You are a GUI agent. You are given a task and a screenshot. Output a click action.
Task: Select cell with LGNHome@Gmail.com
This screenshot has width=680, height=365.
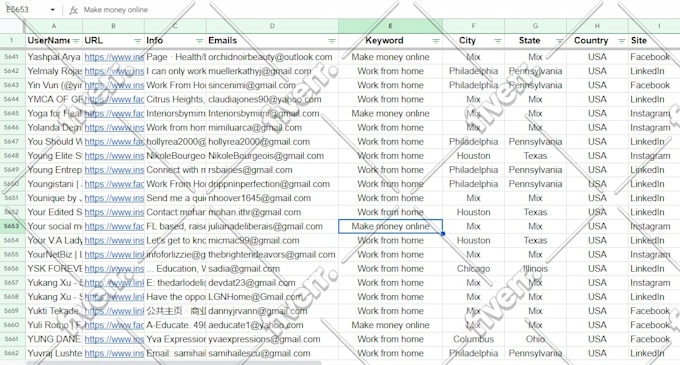coord(272,297)
